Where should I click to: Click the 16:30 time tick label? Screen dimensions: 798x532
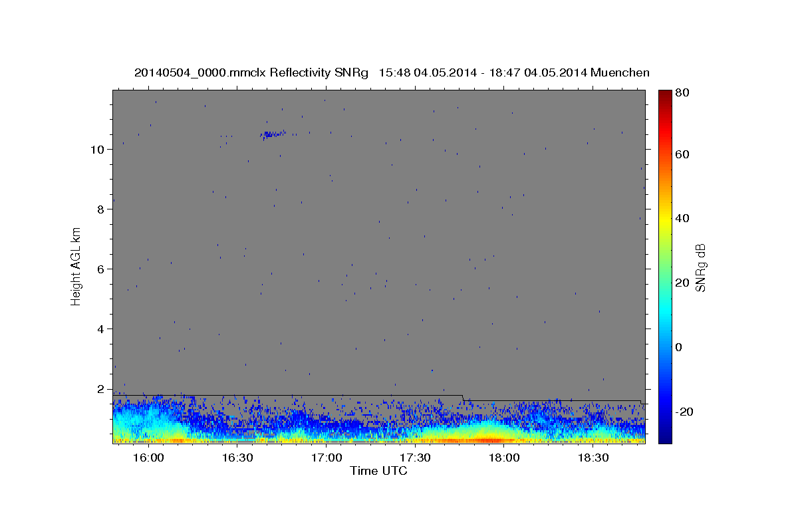(237, 458)
